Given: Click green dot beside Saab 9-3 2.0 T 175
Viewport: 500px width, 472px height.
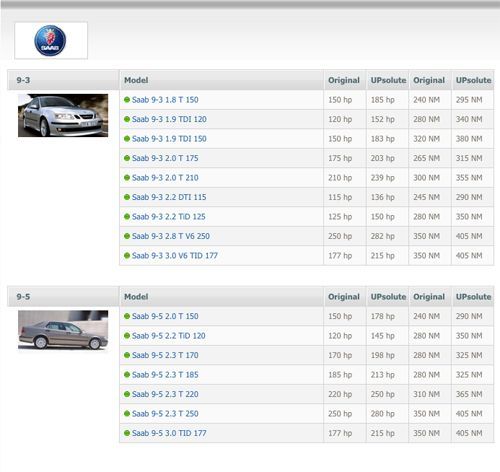Looking at the screenshot, I should pyautogui.click(x=127, y=158).
